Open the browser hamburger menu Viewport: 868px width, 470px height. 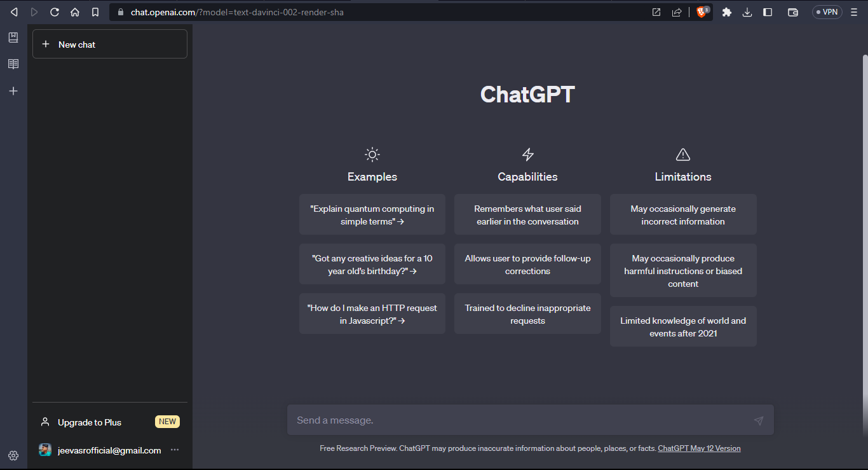pyautogui.click(x=854, y=12)
